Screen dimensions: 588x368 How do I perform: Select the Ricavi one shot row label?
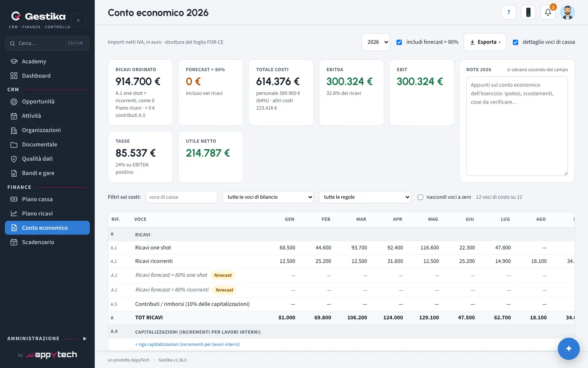tap(153, 248)
